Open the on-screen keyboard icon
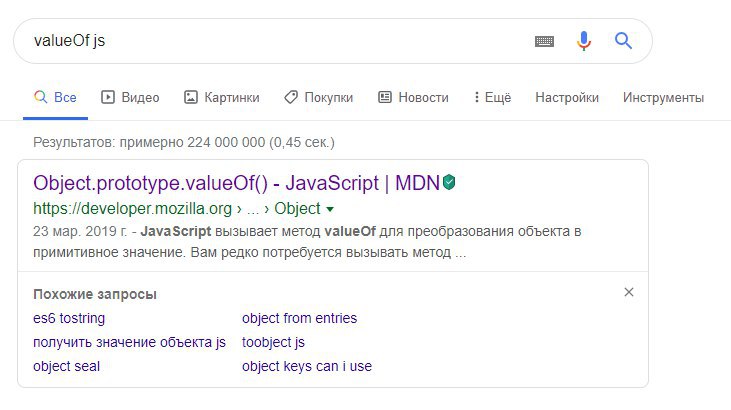The height and width of the screenshot is (410, 731). pos(544,42)
